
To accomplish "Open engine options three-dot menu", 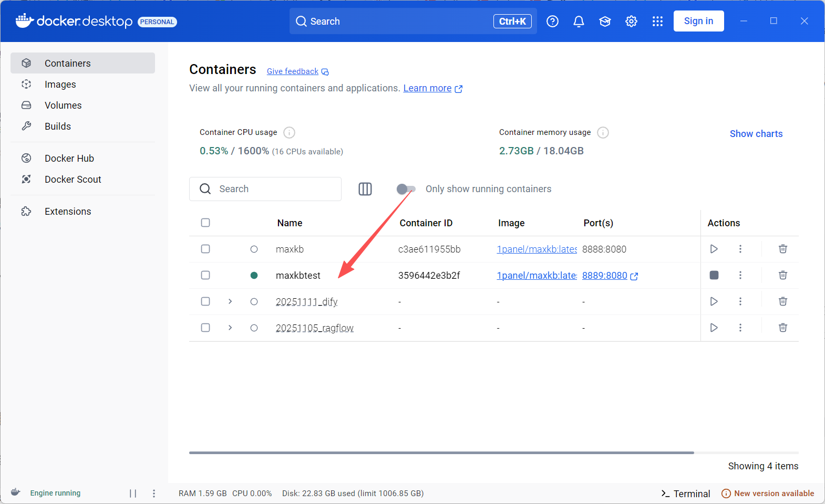I will pos(154,493).
